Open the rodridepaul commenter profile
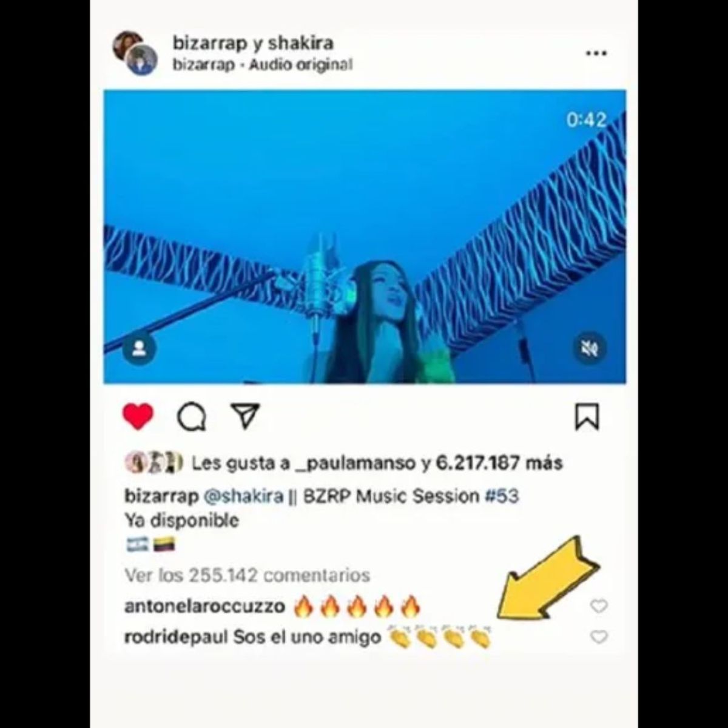 (176, 638)
